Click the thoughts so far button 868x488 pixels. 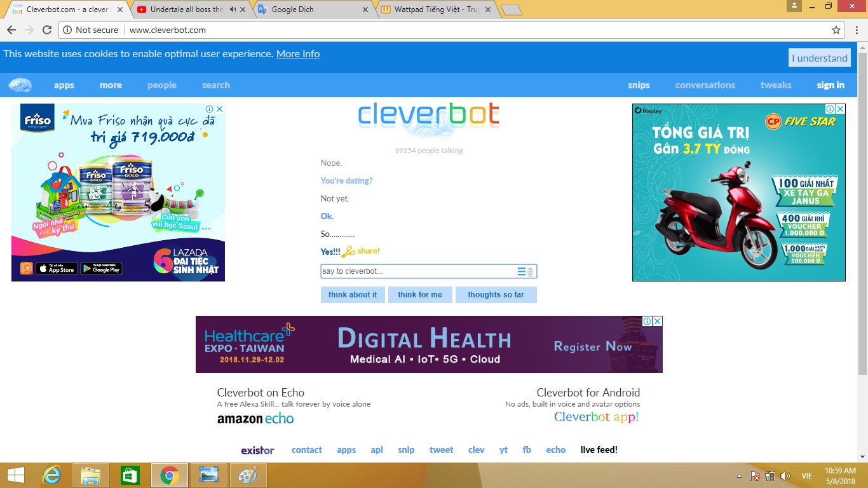[496, 295]
